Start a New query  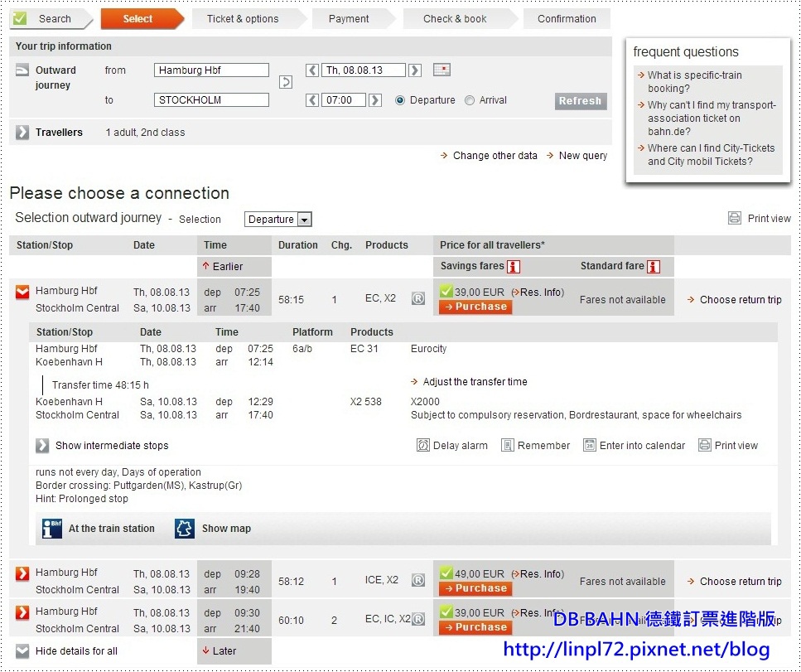click(x=577, y=156)
